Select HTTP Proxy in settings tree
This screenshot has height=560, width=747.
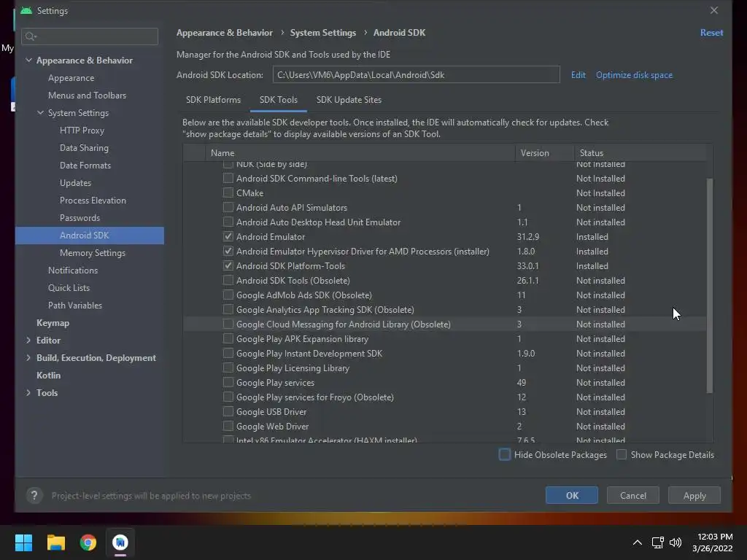(82, 130)
